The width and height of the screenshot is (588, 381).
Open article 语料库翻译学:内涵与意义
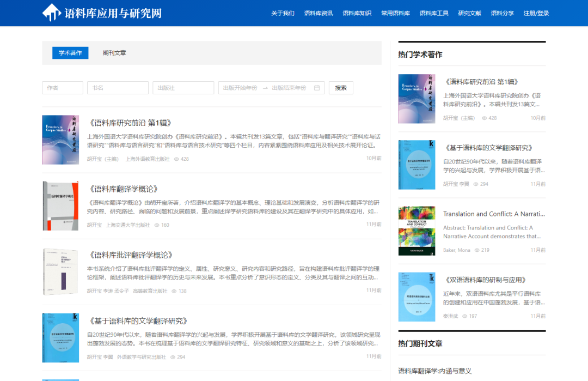point(434,371)
